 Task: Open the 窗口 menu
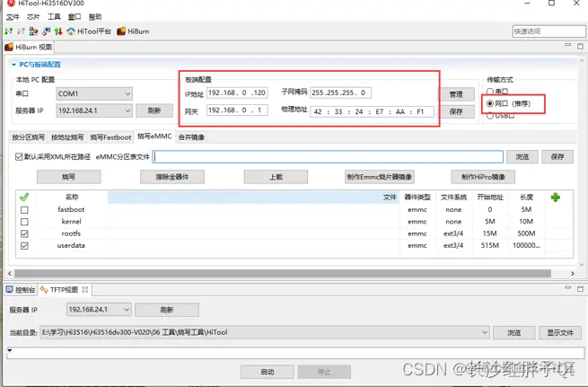coord(75,17)
